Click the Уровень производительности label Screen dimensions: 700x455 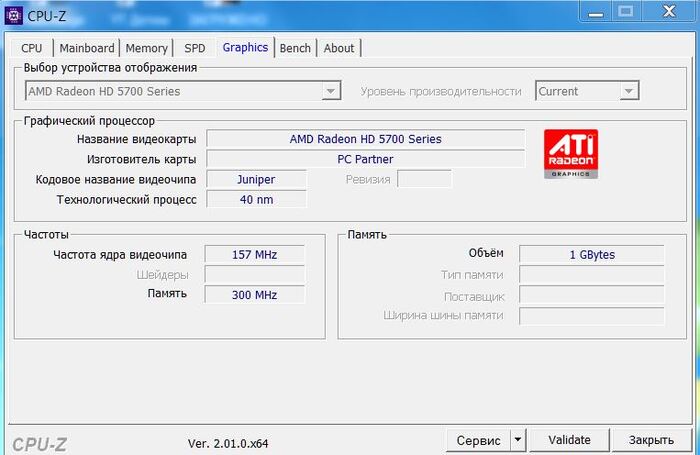click(x=441, y=92)
